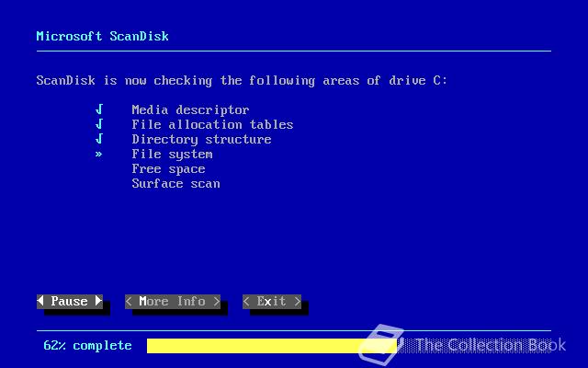Viewport: 588px width, 368px height.
Task: Open the More Info button
Action: 173,302
